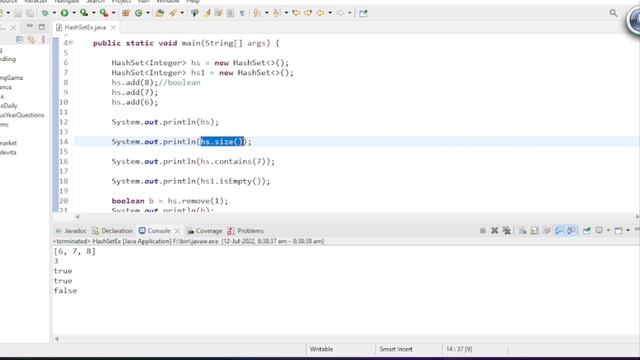The width and height of the screenshot is (640, 360).
Task: Click Remove All Terminated Launches double X icon
Action: point(507,231)
